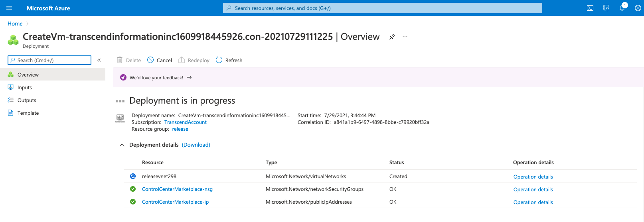Click the Outputs sidebar icon

pos(11,100)
